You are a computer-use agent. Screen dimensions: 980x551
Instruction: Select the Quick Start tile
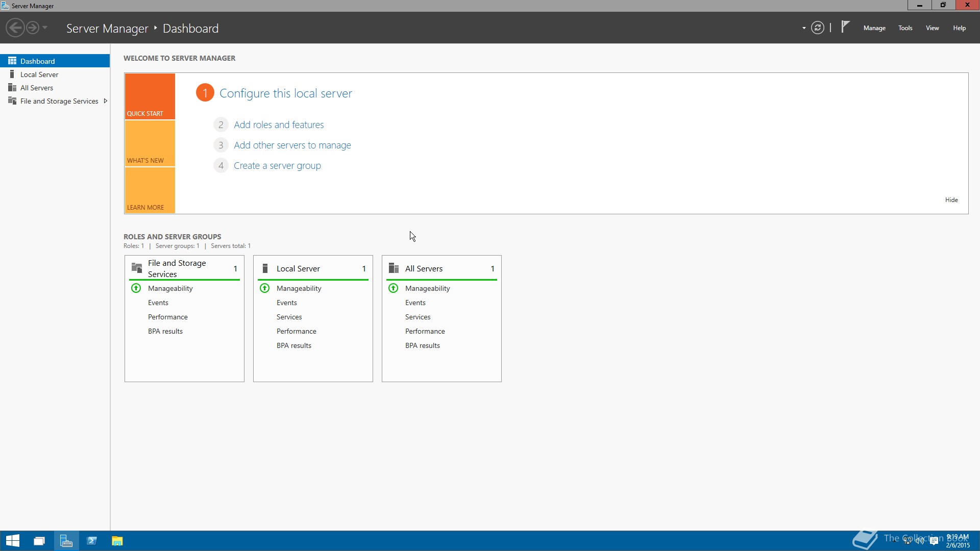[x=150, y=96]
